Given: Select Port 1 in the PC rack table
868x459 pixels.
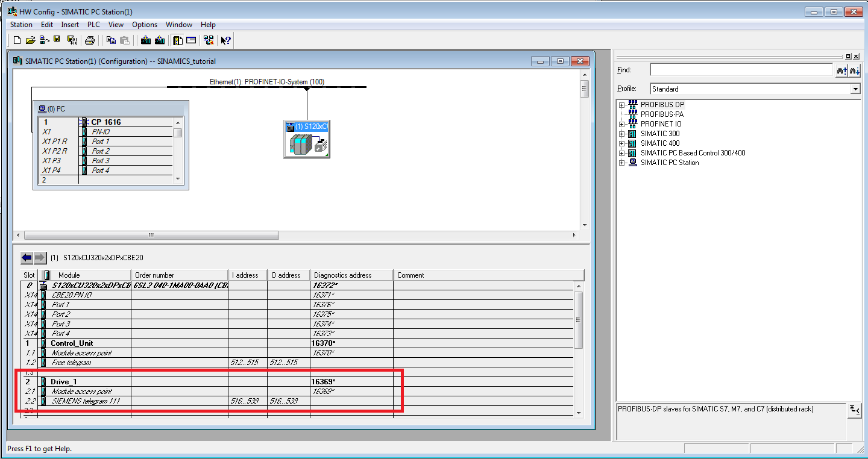Looking at the screenshot, I should (106, 141).
